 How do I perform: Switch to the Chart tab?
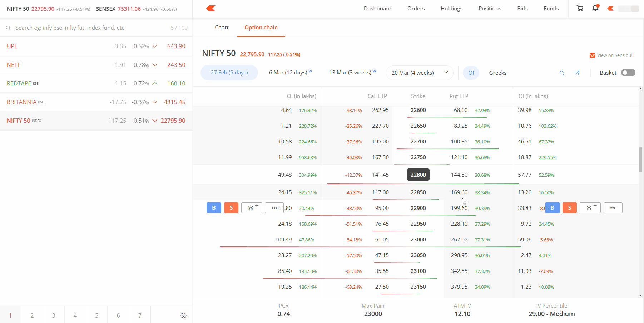click(222, 28)
